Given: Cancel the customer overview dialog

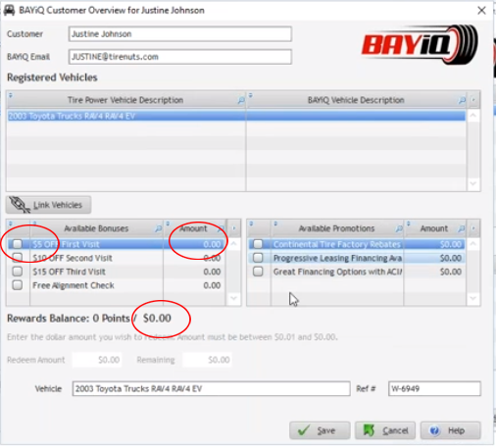Looking at the screenshot, I should (x=385, y=430).
